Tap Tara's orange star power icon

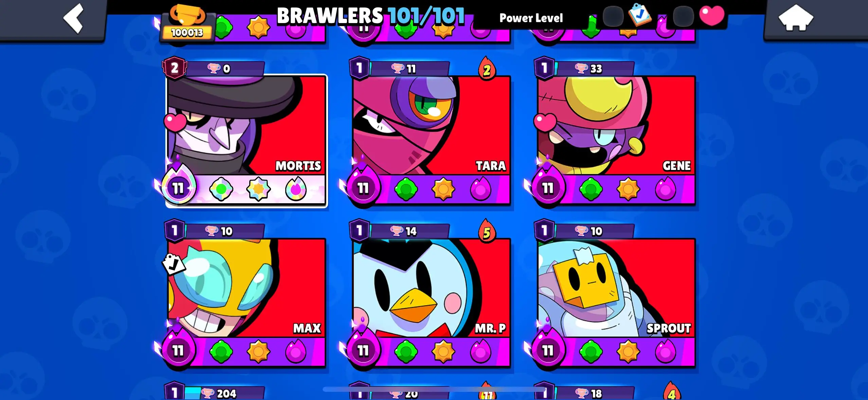click(443, 189)
